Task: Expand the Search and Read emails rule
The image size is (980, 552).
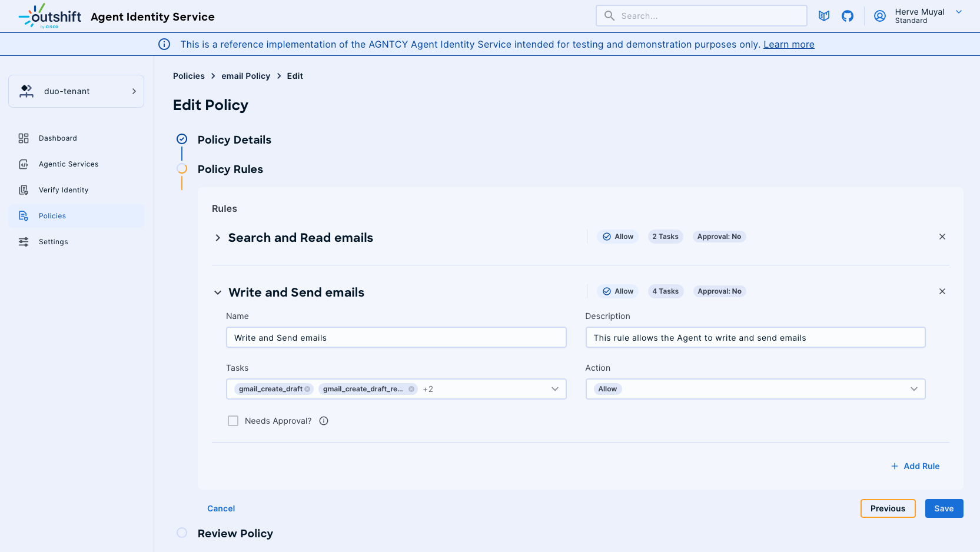Action: coord(218,238)
